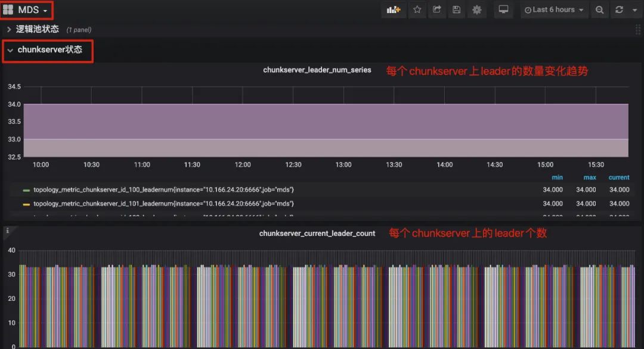
Task: Click the (1 panel) label text
Action: coord(79,30)
